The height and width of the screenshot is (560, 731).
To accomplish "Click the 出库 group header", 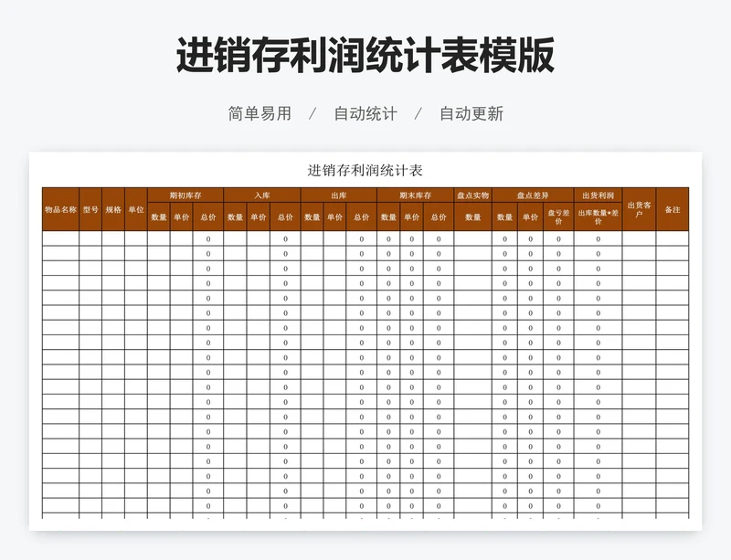I will 339,195.
